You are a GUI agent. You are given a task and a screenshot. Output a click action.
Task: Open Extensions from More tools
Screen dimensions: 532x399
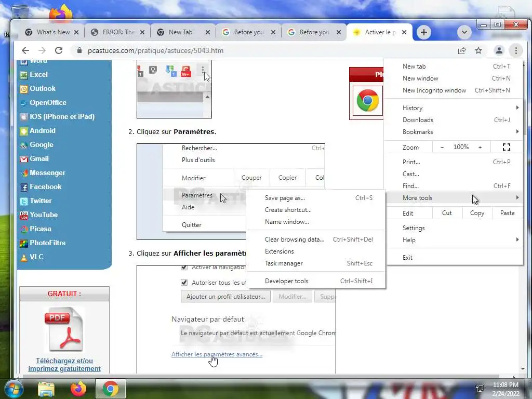coord(316,251)
